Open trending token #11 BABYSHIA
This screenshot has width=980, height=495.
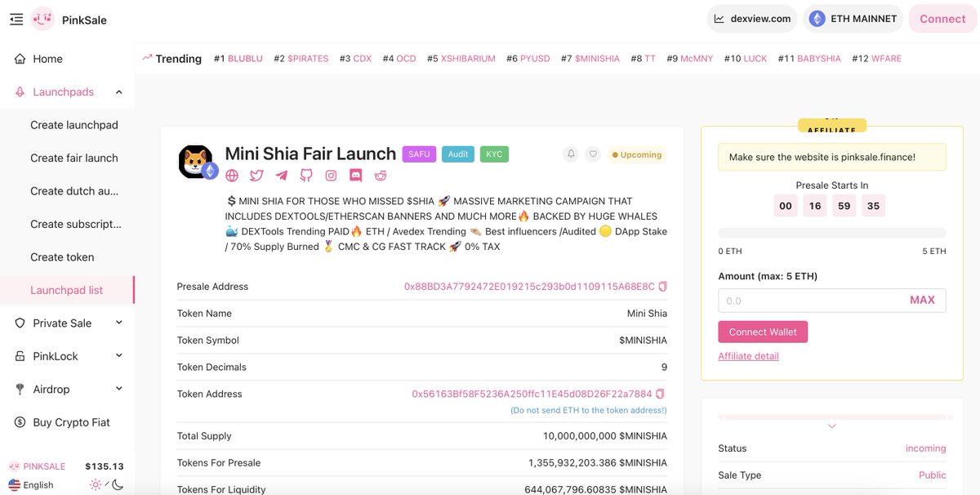coord(809,59)
